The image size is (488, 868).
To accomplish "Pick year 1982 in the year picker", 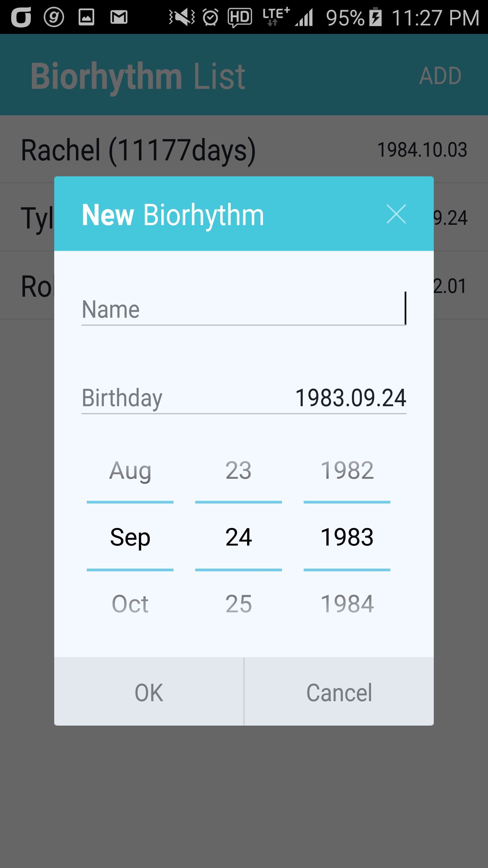I will coord(347,471).
